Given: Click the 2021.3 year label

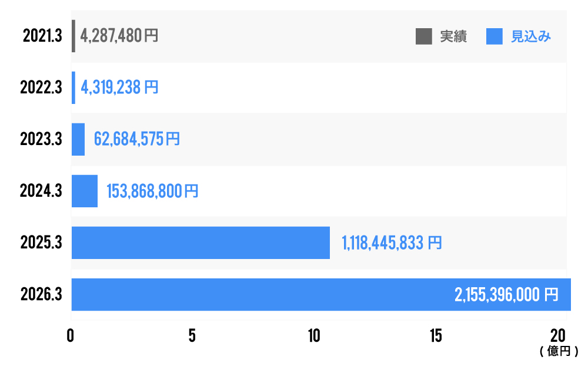Looking at the screenshot, I should [42, 36].
